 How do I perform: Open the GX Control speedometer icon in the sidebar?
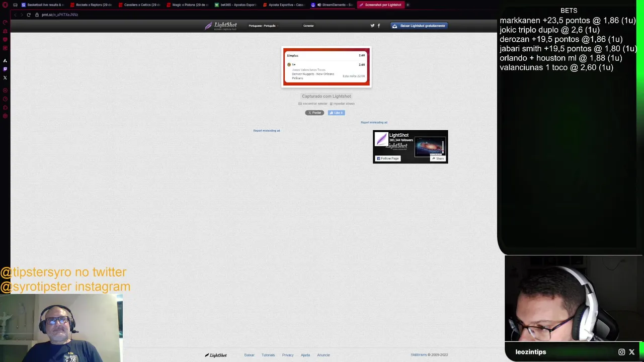click(x=5, y=23)
